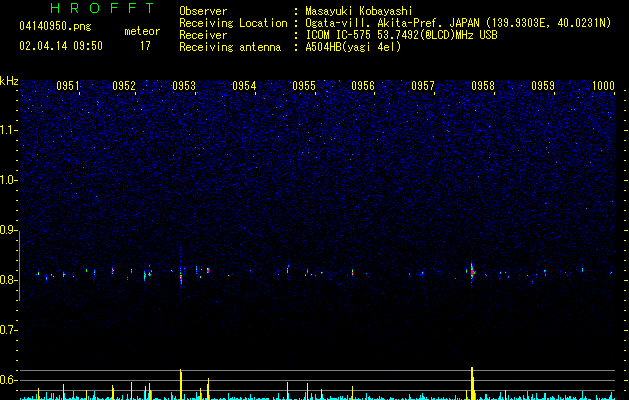Image resolution: width=629 pixels, height=400 pixels.
Task: Click the 0.7 kHz axis label
Action: 8,330
